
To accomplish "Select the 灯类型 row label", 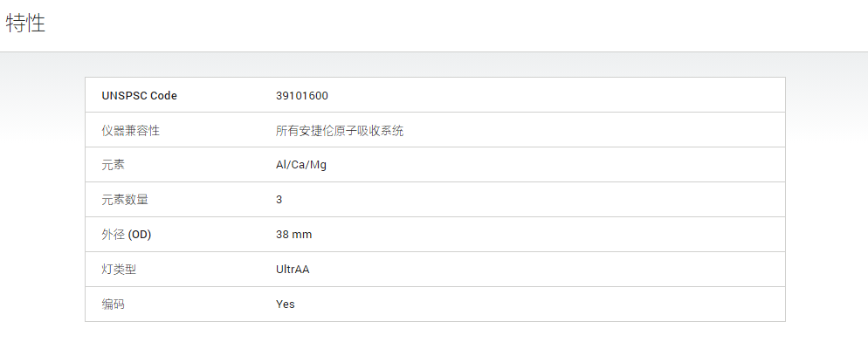I will (x=119, y=270).
